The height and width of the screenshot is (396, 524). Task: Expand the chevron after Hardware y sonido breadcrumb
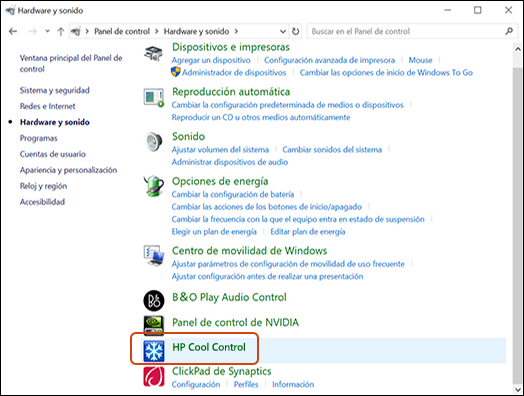(x=236, y=31)
